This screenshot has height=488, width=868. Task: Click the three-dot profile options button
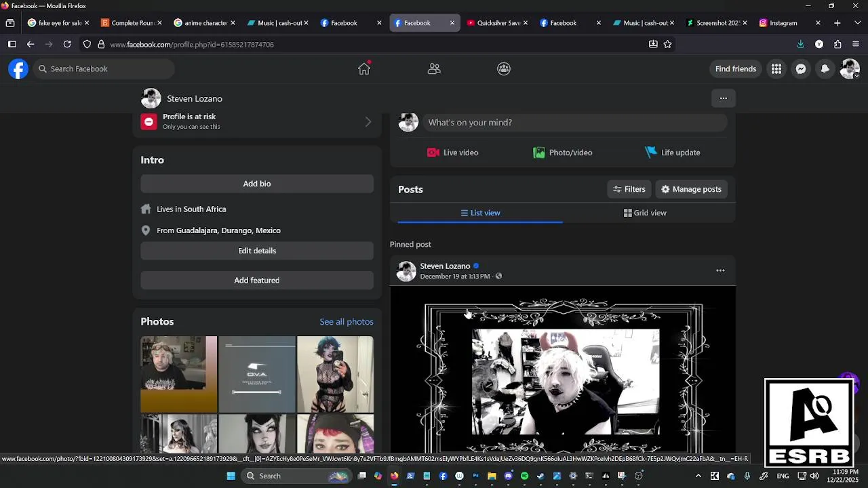(x=724, y=98)
